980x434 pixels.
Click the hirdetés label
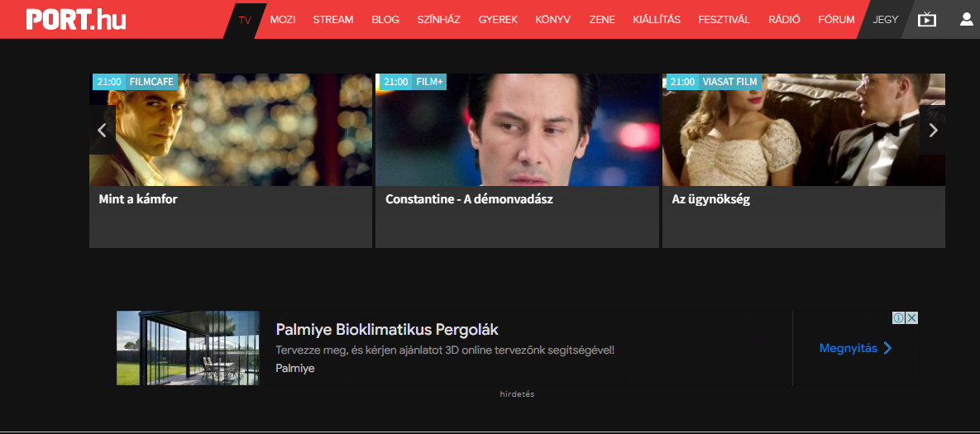coord(517,394)
